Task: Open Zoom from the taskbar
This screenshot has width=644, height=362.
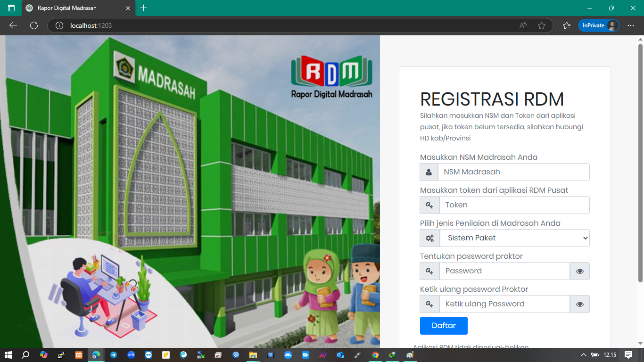Action: [131, 355]
